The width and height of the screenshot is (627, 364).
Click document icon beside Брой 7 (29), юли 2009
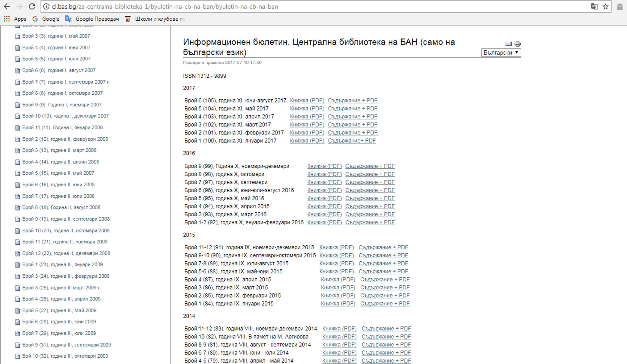coord(18,334)
